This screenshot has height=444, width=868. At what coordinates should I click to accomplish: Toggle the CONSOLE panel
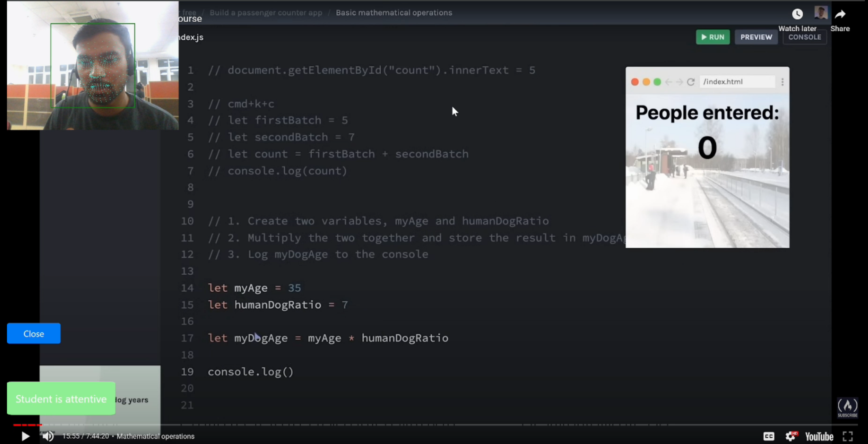click(x=804, y=37)
